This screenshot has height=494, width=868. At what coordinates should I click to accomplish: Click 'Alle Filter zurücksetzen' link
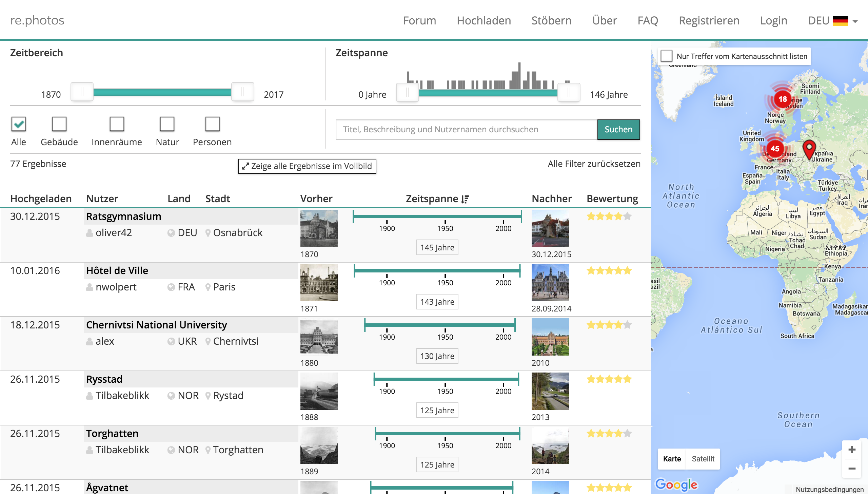pos(594,164)
